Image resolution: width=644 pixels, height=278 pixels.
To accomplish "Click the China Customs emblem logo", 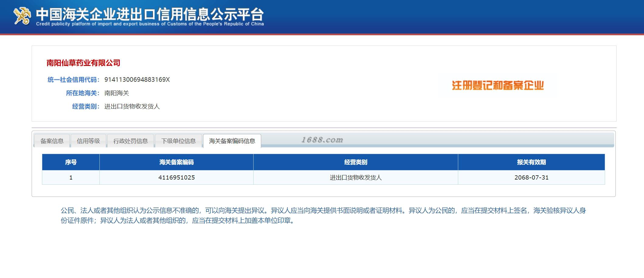I will pos(22,15).
